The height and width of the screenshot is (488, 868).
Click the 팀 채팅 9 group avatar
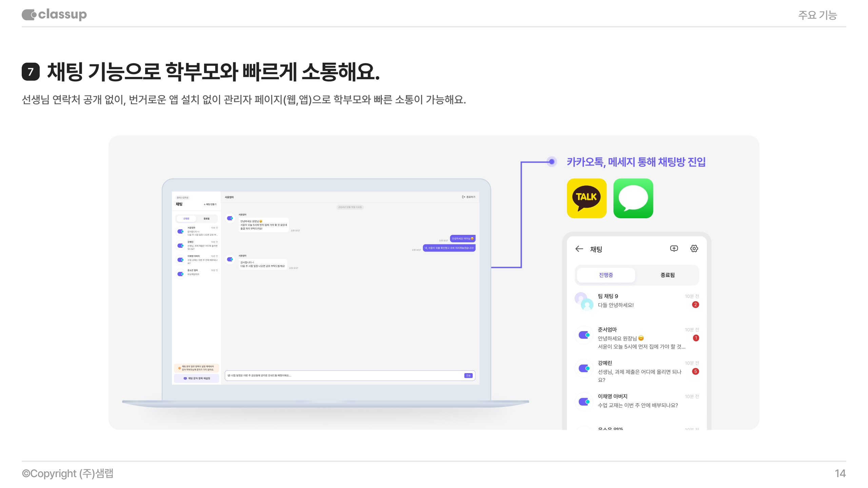[584, 301]
